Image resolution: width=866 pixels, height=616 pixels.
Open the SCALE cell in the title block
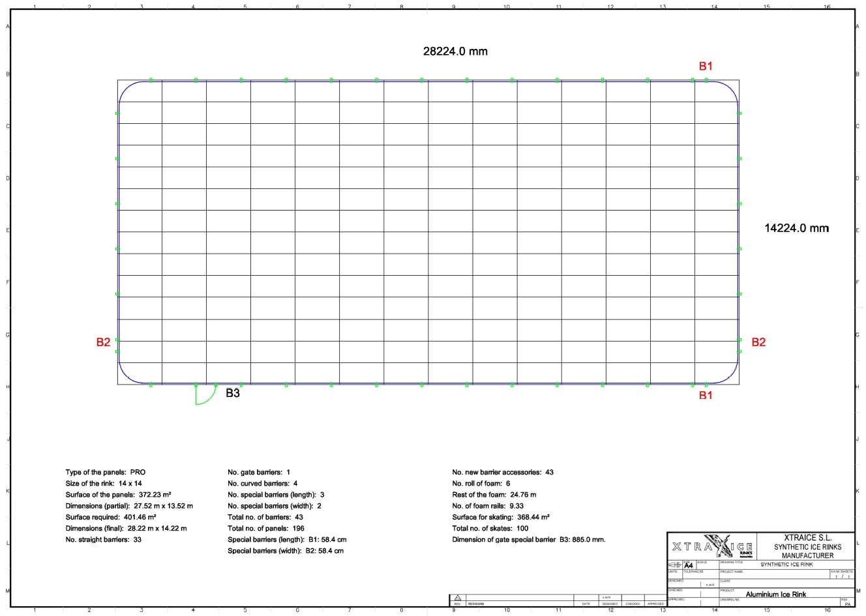(x=707, y=565)
